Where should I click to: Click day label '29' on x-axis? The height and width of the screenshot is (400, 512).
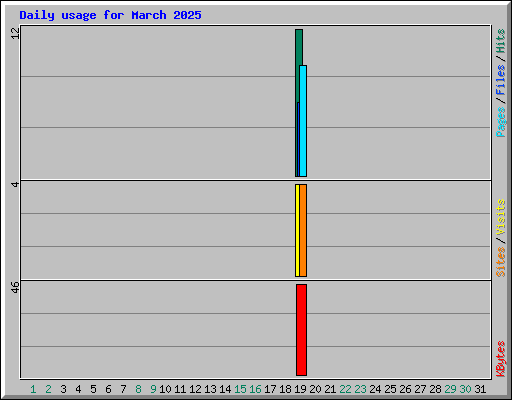pos(450,389)
